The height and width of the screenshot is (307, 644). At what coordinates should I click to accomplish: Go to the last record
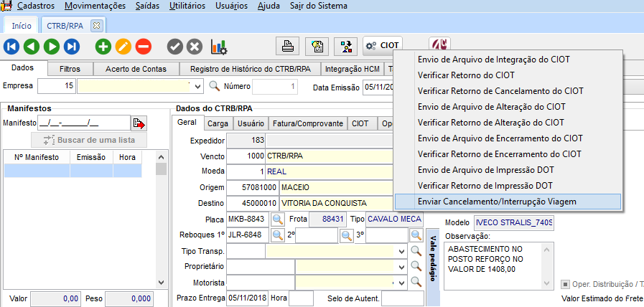[71, 46]
